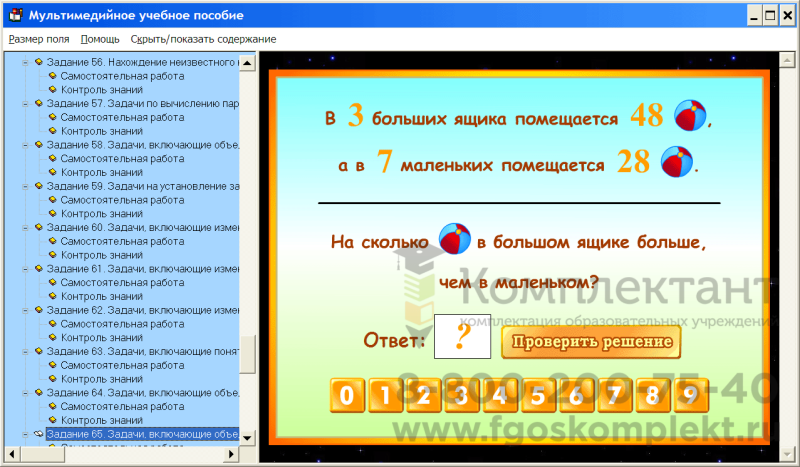Maximize the Мультимедийное учебное пособие window
The height and width of the screenshot is (467, 800).
[x=770, y=15]
